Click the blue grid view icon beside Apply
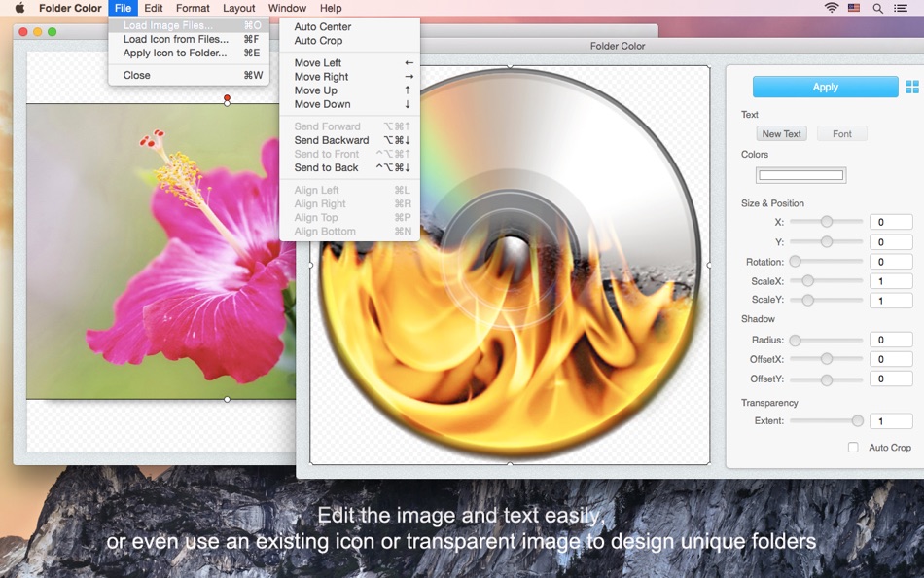Screen dimensions: 924x578 (911, 87)
